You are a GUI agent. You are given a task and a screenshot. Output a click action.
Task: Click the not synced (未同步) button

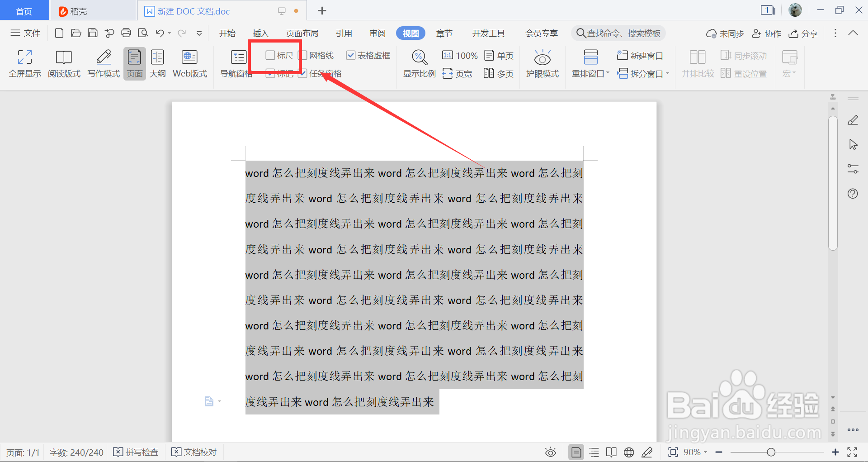[725, 33]
